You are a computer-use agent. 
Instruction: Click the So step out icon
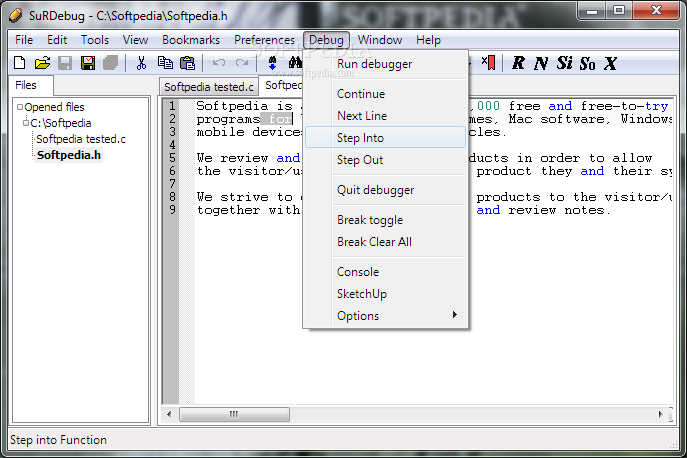[x=587, y=63]
